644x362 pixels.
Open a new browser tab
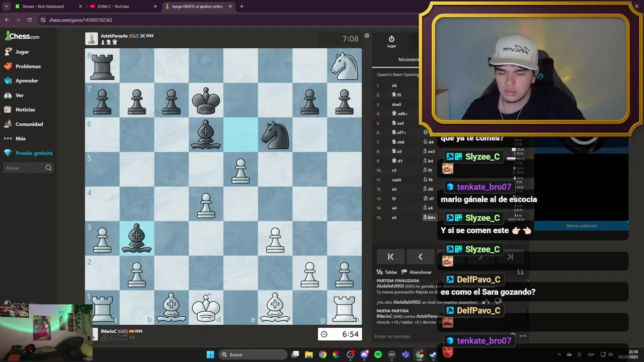(x=242, y=7)
